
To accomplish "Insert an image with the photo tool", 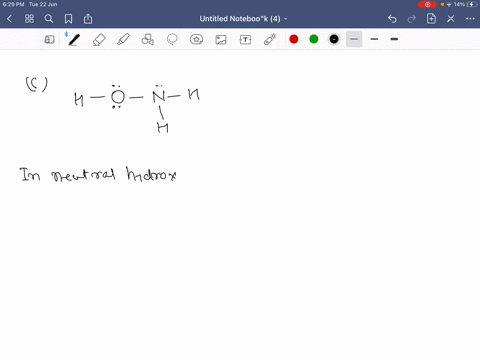I will (221, 40).
